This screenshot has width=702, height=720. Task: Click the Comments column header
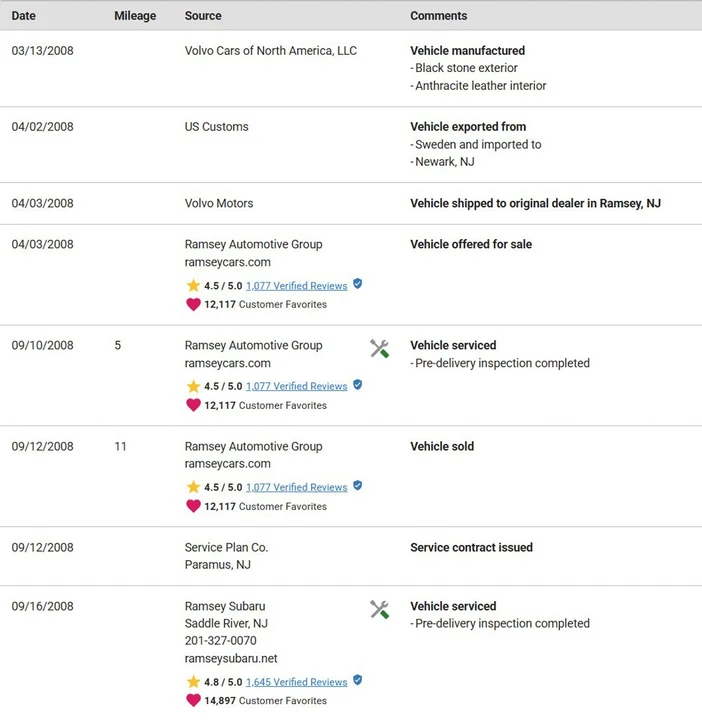pyautogui.click(x=438, y=16)
